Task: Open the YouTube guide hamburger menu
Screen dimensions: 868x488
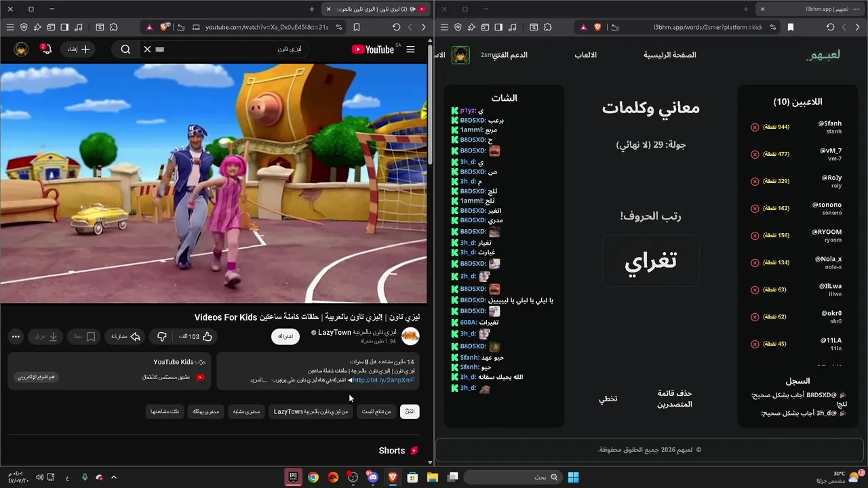Action: click(410, 49)
